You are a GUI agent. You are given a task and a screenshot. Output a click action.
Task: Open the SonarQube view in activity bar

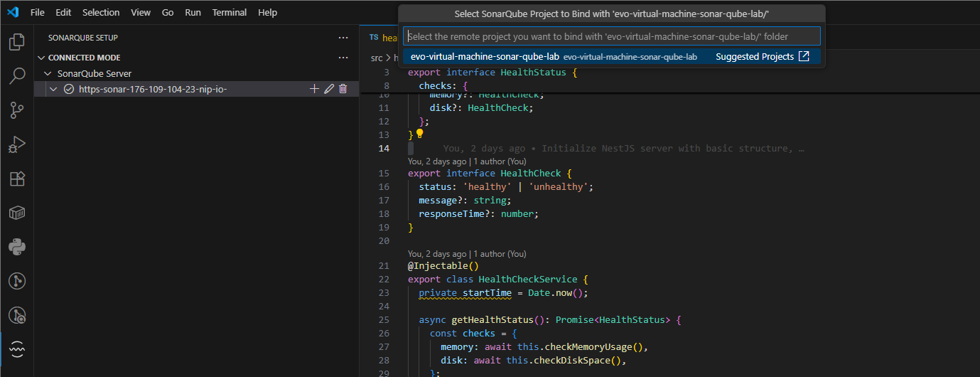(x=16, y=349)
